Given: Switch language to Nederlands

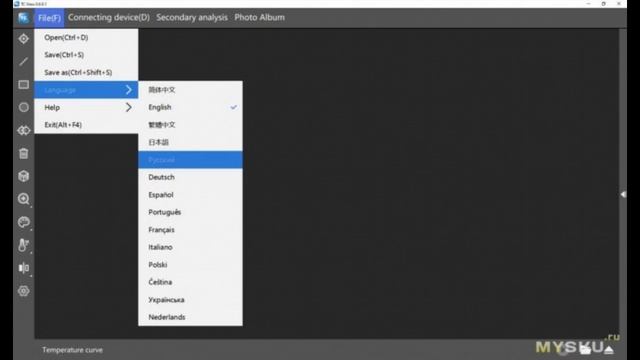Looking at the screenshot, I should pyautogui.click(x=190, y=317).
